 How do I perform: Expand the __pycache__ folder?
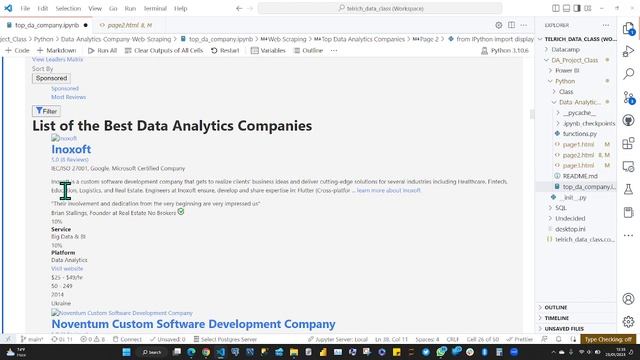pyautogui.click(x=579, y=113)
